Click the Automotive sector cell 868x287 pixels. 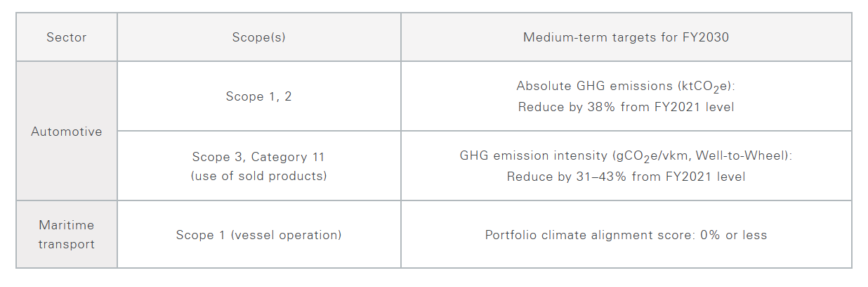(x=67, y=132)
